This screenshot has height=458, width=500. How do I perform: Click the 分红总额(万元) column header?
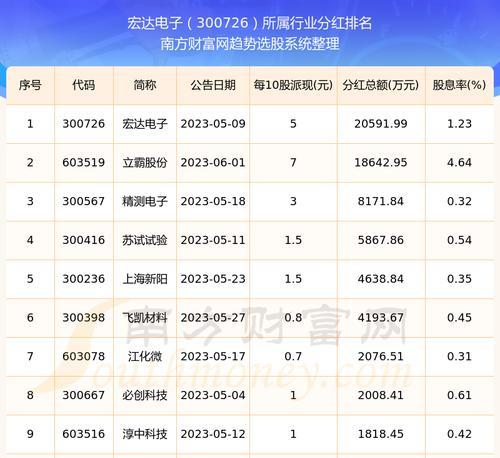[x=381, y=85]
